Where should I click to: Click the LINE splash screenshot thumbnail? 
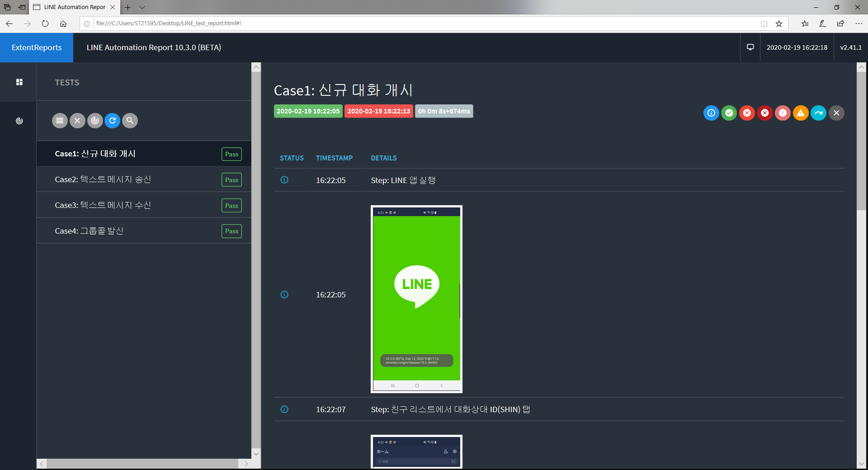click(x=416, y=299)
